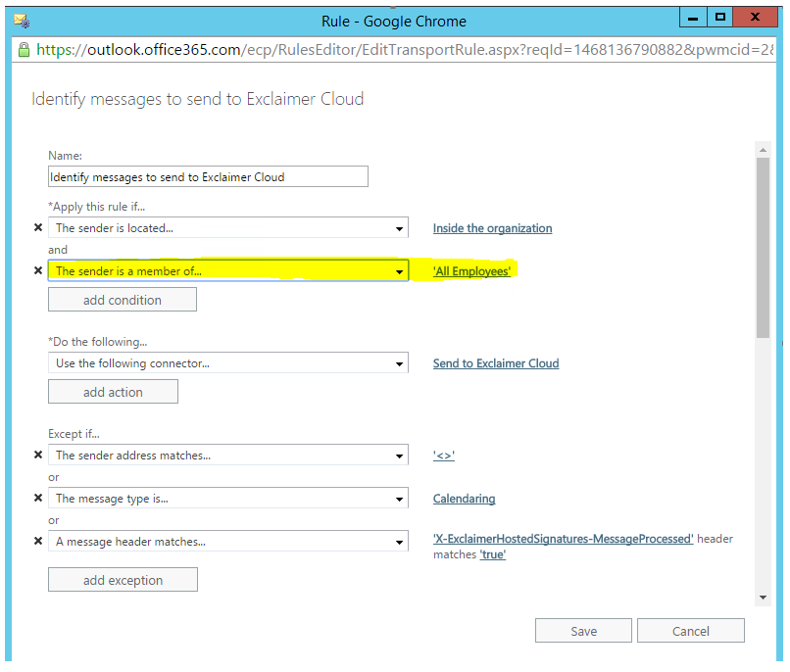Expand 'The sender is a member of...' dropdown

click(227, 271)
